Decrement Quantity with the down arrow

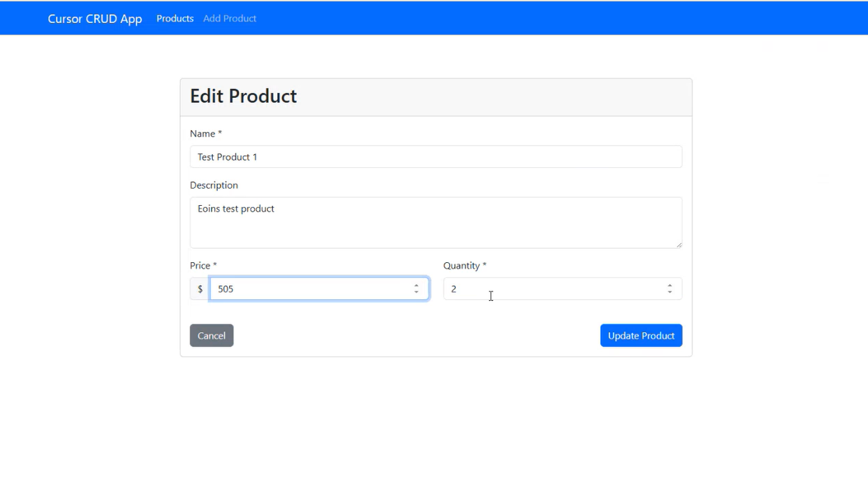[x=670, y=292]
